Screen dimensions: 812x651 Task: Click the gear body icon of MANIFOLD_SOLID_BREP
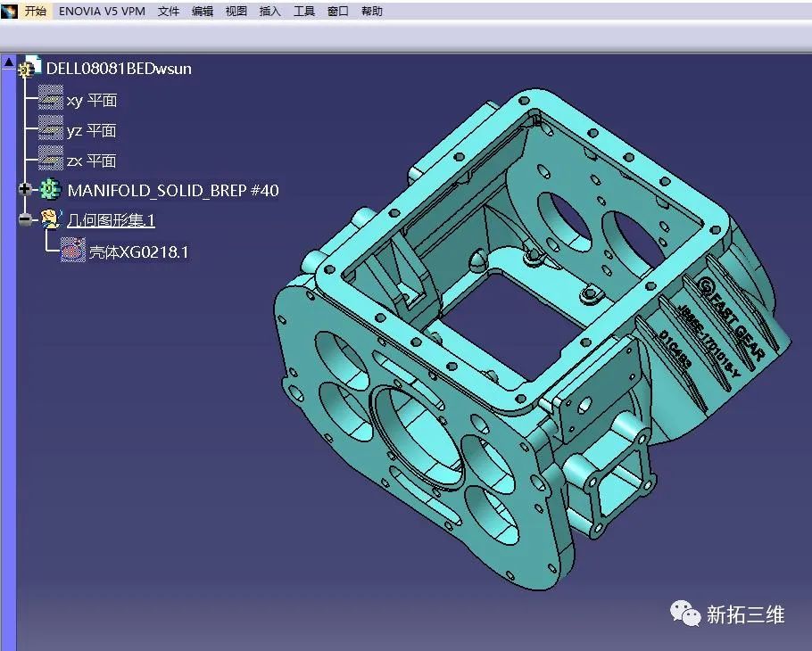50,189
